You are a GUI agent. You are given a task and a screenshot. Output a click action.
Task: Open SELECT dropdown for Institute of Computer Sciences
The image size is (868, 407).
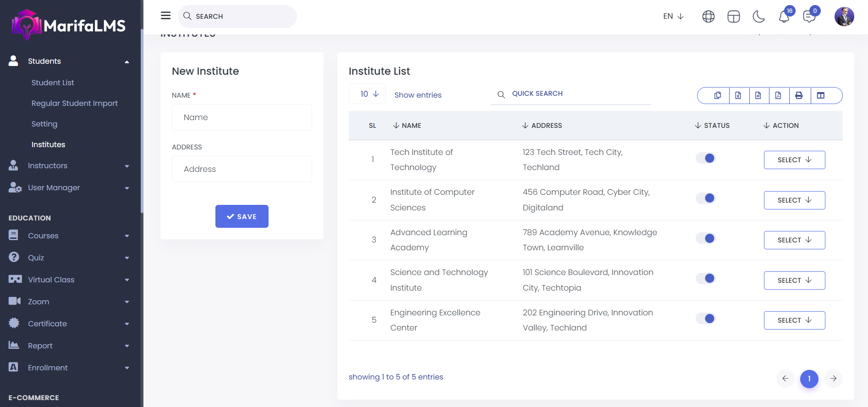click(x=794, y=200)
